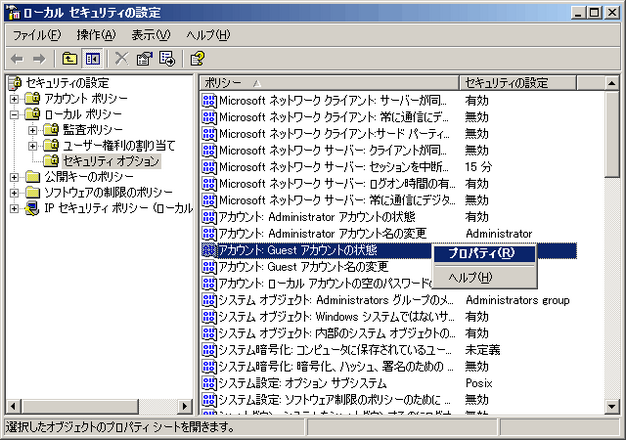Click the Administrators group setting value
The height and width of the screenshot is (440, 626).
click(x=517, y=300)
